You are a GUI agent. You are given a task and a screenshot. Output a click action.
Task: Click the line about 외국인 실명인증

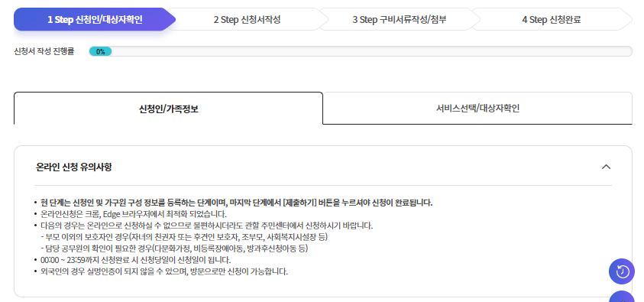[164, 271]
